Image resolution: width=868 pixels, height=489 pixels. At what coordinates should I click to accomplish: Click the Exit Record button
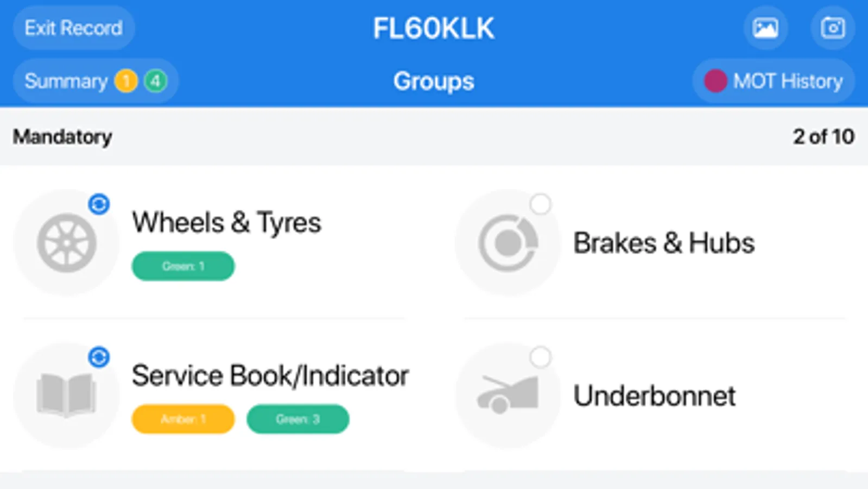click(x=73, y=28)
